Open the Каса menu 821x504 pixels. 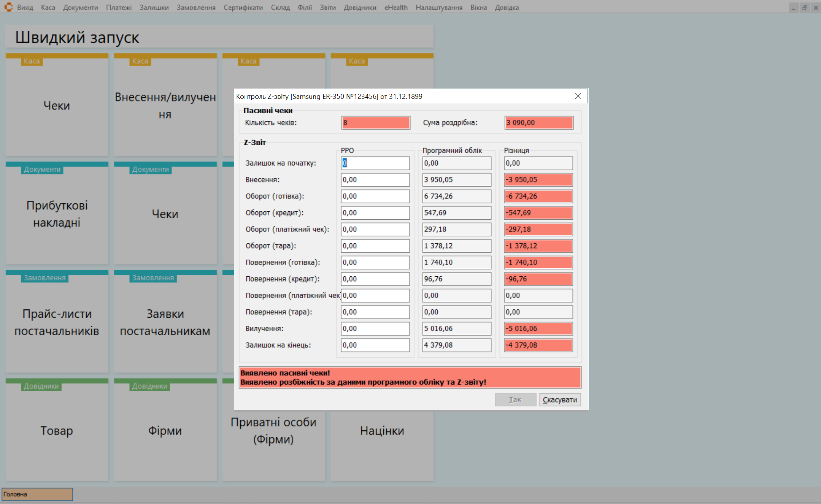point(48,8)
